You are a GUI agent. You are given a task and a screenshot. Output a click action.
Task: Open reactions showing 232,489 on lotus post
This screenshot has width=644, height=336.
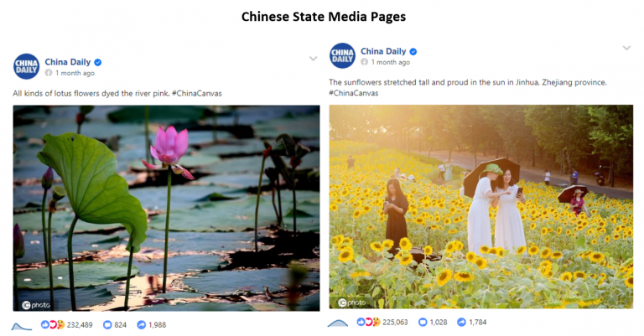[x=66, y=325]
